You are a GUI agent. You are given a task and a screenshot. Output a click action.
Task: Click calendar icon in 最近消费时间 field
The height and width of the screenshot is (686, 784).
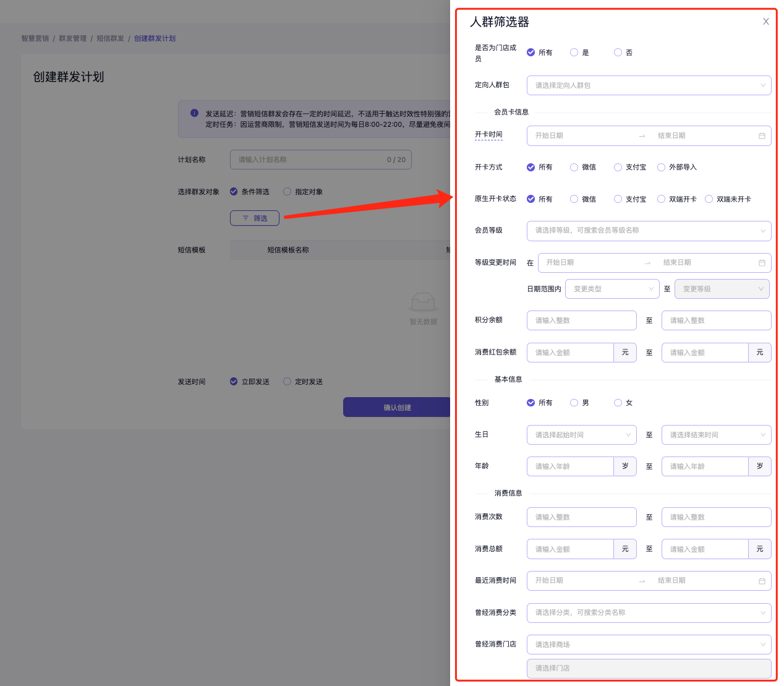pos(762,581)
